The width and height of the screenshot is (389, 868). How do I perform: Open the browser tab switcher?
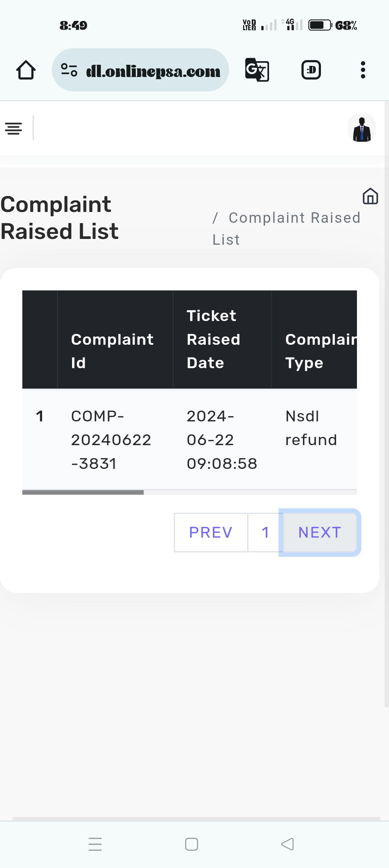tap(311, 70)
